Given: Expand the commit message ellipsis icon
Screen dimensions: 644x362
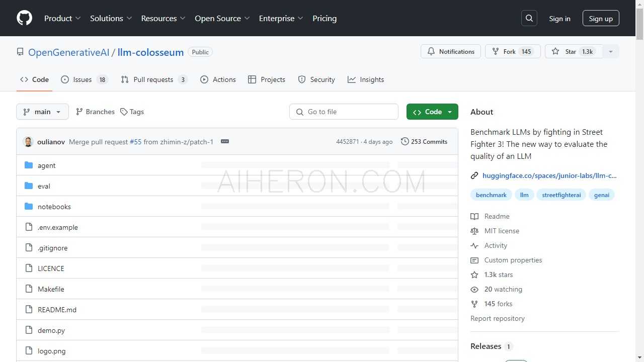Looking at the screenshot, I should coord(225,142).
